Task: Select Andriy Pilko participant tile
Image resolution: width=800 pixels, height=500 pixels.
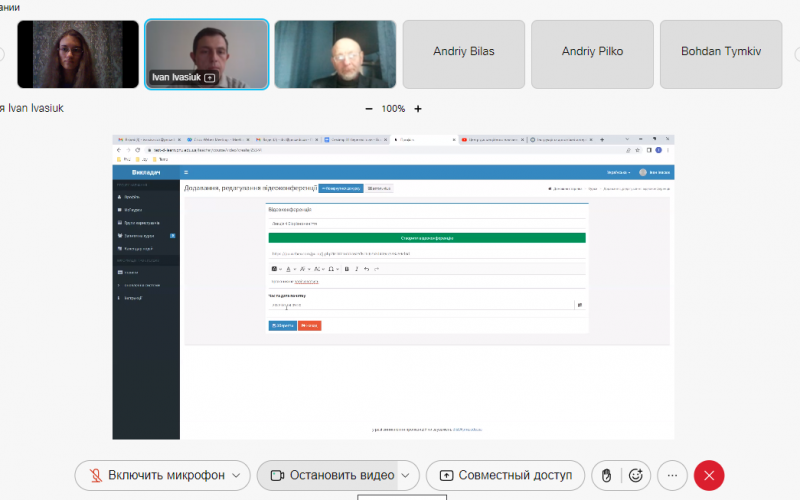Action: [591, 54]
